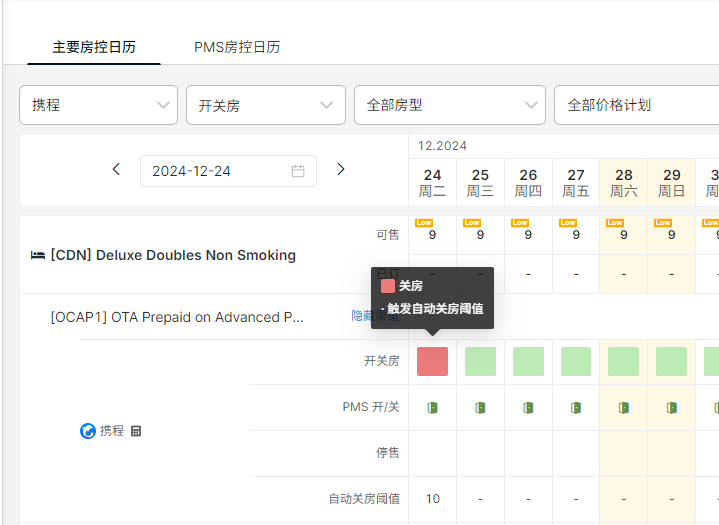This screenshot has width=719, height=525.
Task: Toggle red closed room cell for Dec 24
Action: 432,361
